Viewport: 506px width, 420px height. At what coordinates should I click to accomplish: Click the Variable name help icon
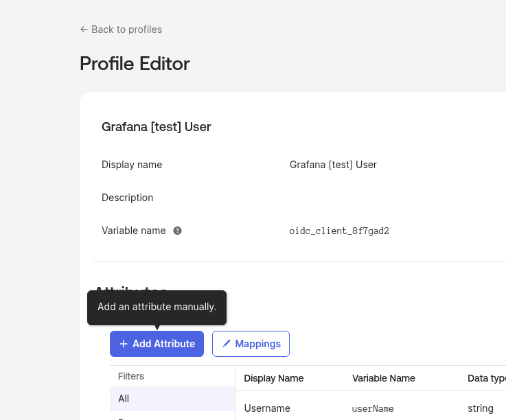[177, 231]
